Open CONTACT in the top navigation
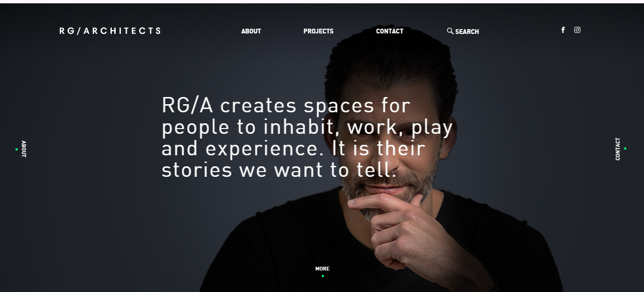 pos(390,31)
